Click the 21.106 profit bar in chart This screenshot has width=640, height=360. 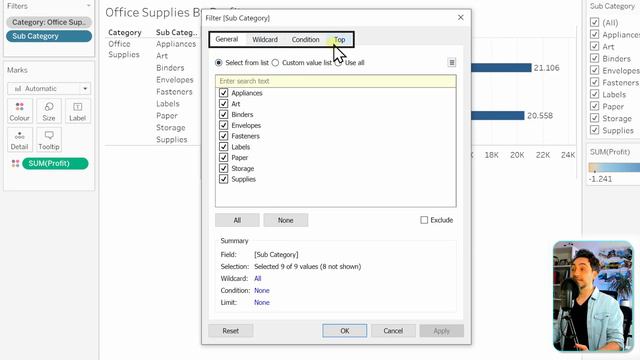[501, 68]
